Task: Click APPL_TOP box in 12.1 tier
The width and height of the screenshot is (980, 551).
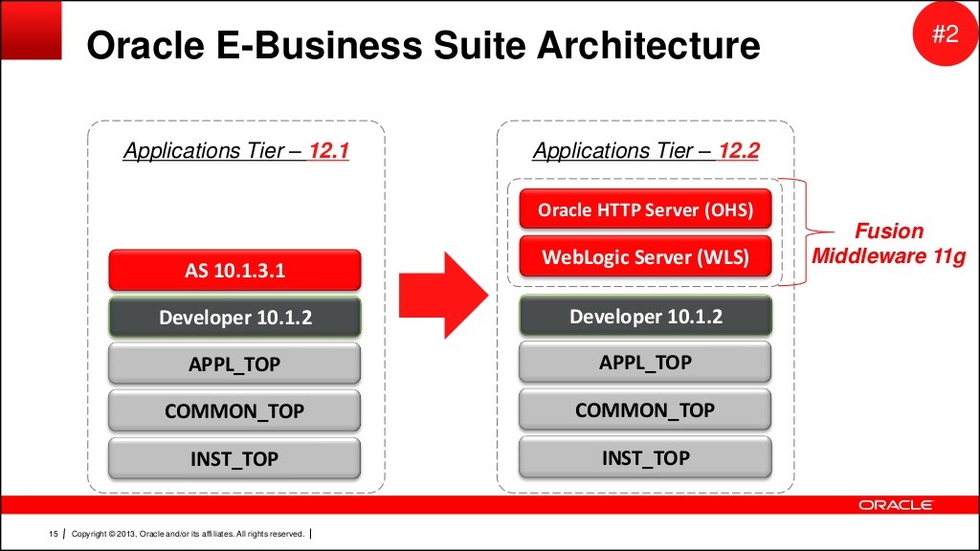Action: coord(234,364)
